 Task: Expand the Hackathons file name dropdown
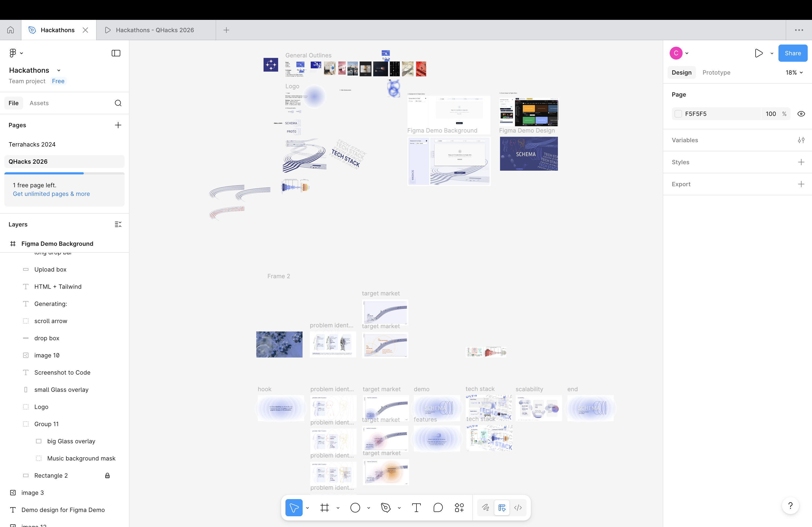[x=59, y=70]
